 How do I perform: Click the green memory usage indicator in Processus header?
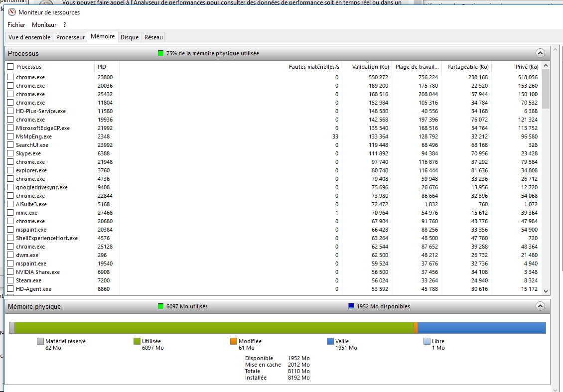tap(160, 53)
